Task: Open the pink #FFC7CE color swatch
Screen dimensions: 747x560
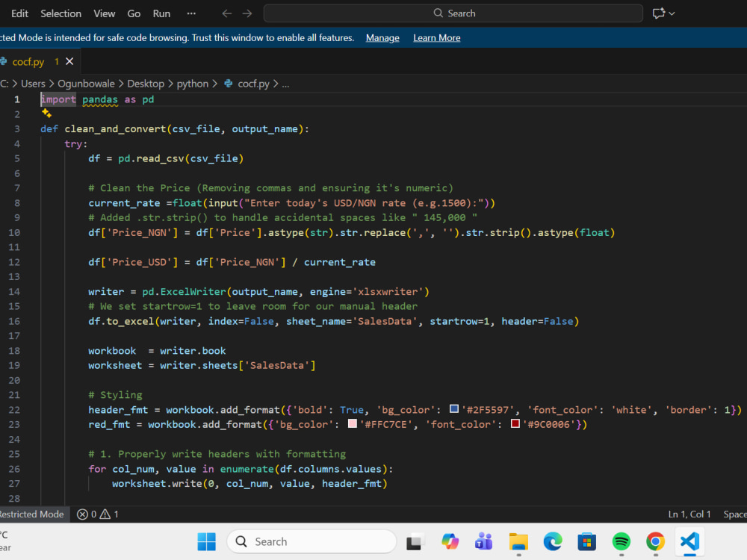Action: pos(353,423)
